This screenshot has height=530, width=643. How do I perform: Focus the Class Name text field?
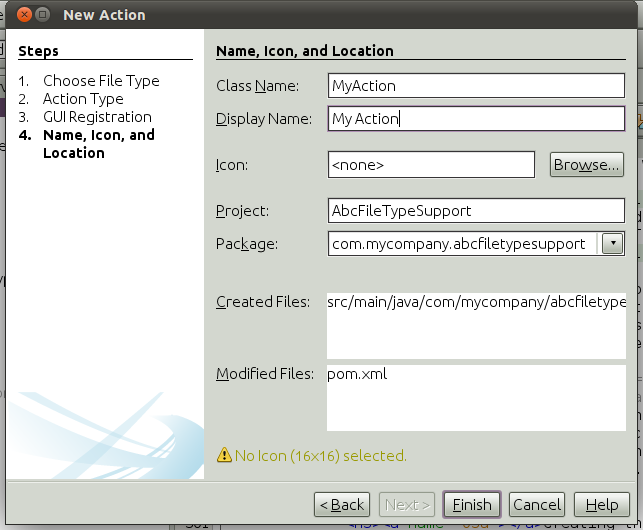475,86
